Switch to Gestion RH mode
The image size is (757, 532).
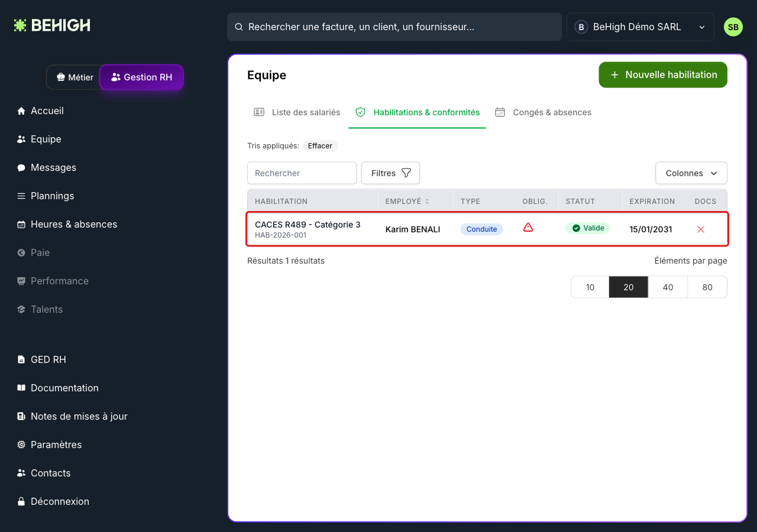click(142, 77)
